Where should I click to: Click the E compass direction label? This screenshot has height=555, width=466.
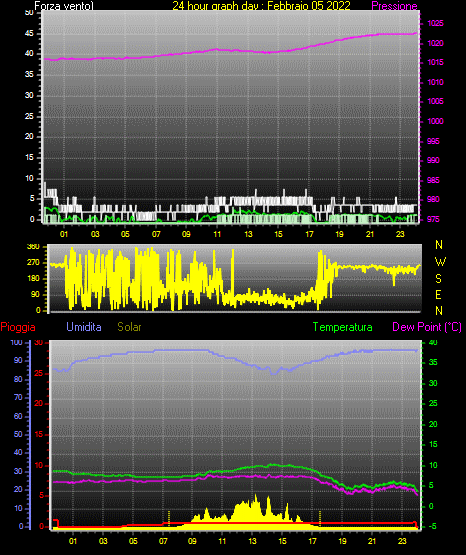coord(438,294)
